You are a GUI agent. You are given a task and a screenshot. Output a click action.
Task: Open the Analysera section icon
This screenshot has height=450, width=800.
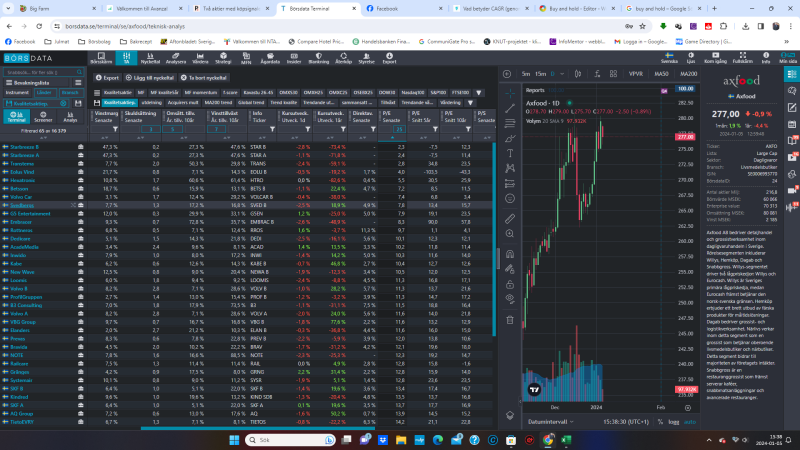(x=176, y=58)
